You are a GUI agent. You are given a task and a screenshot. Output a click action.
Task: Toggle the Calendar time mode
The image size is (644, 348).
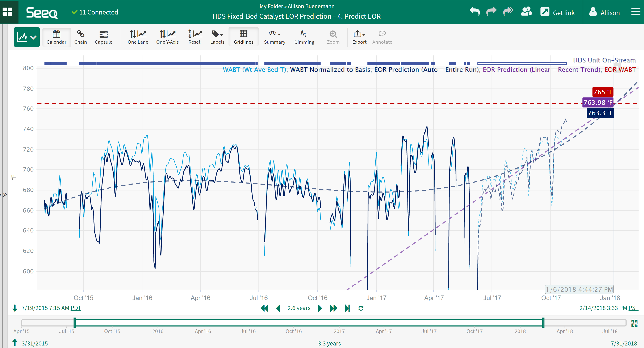click(57, 37)
